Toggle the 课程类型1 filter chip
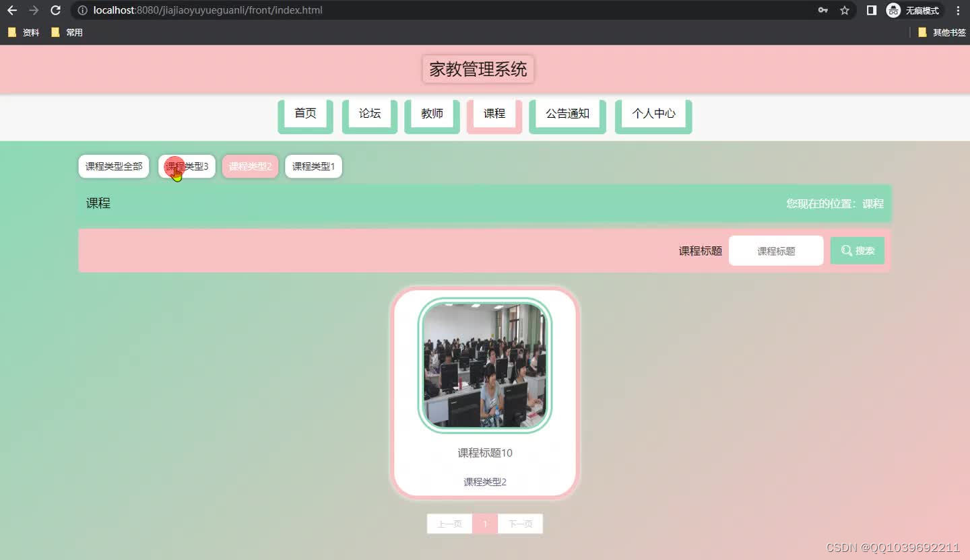Viewport: 970px width, 560px height. pos(313,166)
